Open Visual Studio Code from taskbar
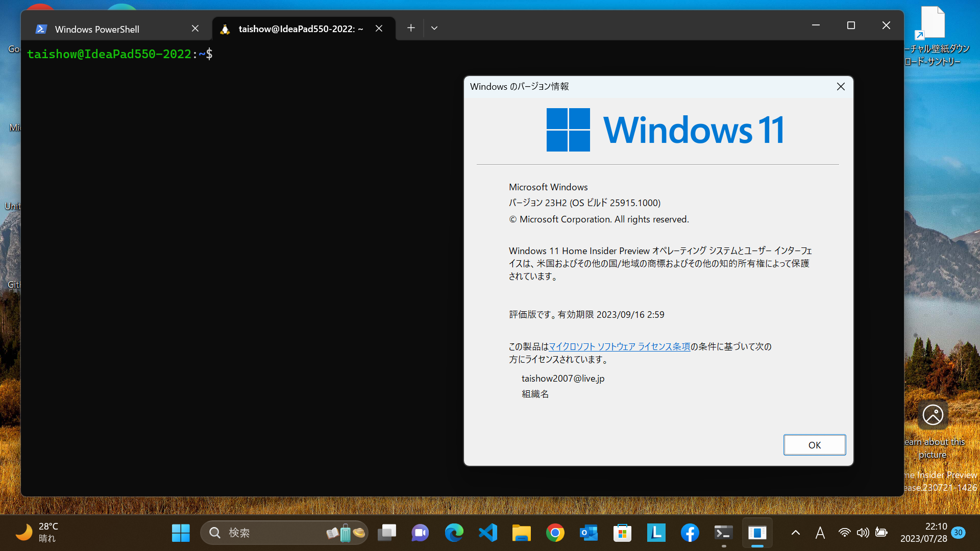 pyautogui.click(x=487, y=533)
